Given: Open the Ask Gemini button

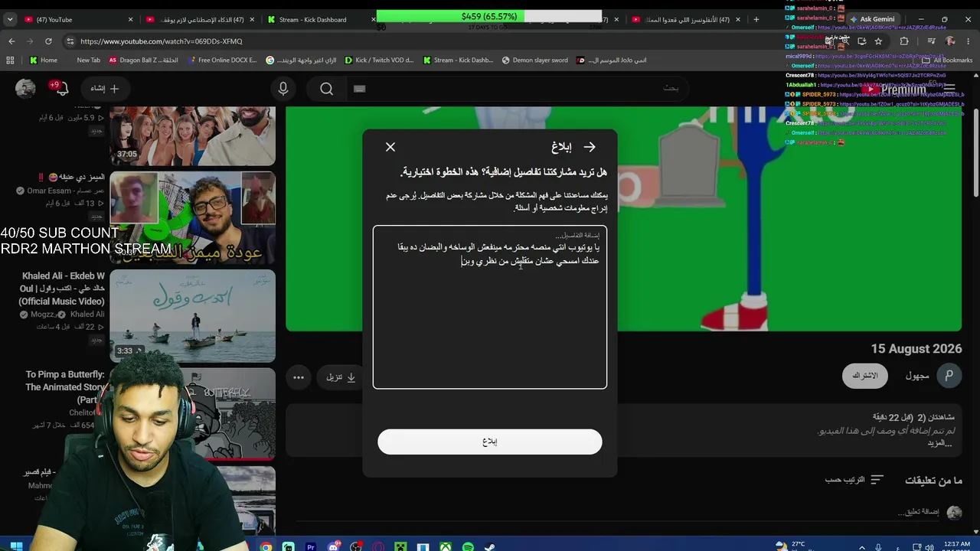Looking at the screenshot, I should point(871,20).
